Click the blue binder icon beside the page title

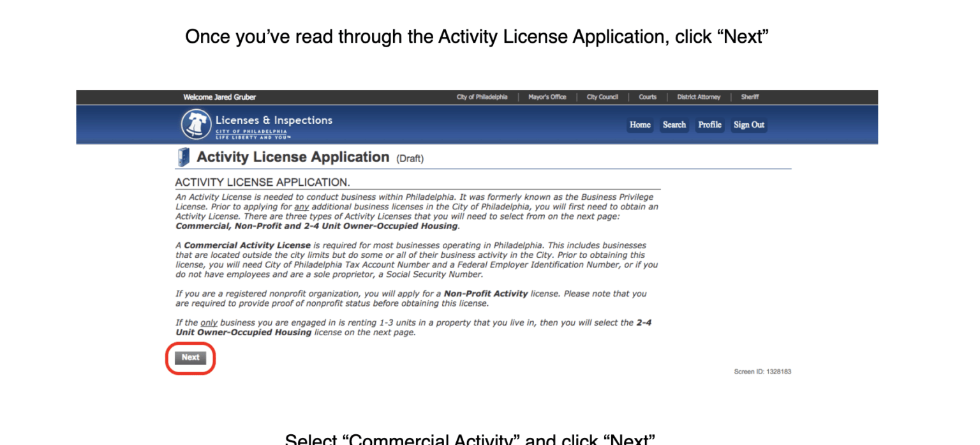(x=184, y=156)
